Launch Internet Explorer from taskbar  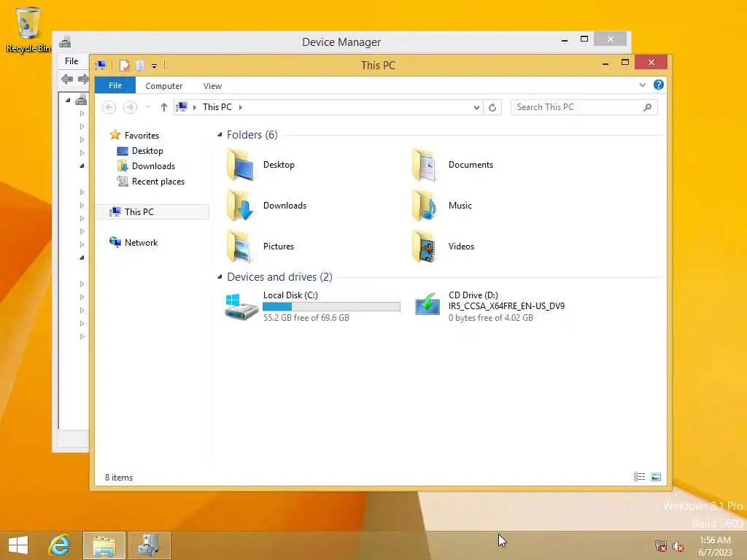point(60,545)
